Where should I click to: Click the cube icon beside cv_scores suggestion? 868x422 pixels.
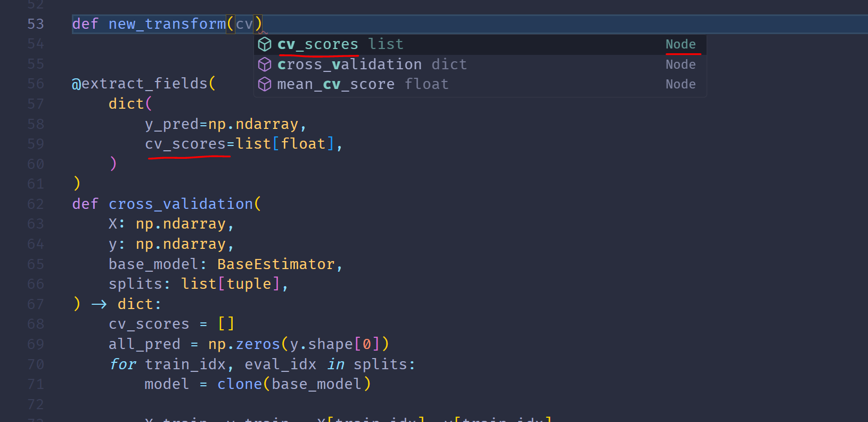[265, 44]
